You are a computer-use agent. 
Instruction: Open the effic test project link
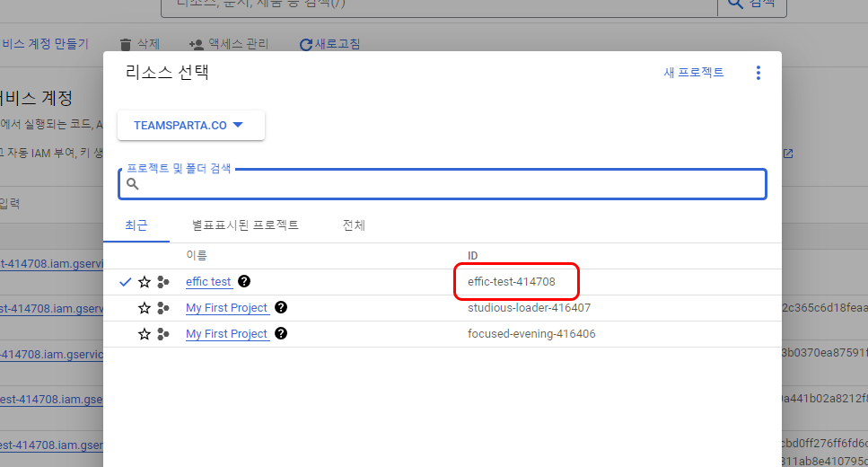point(208,282)
